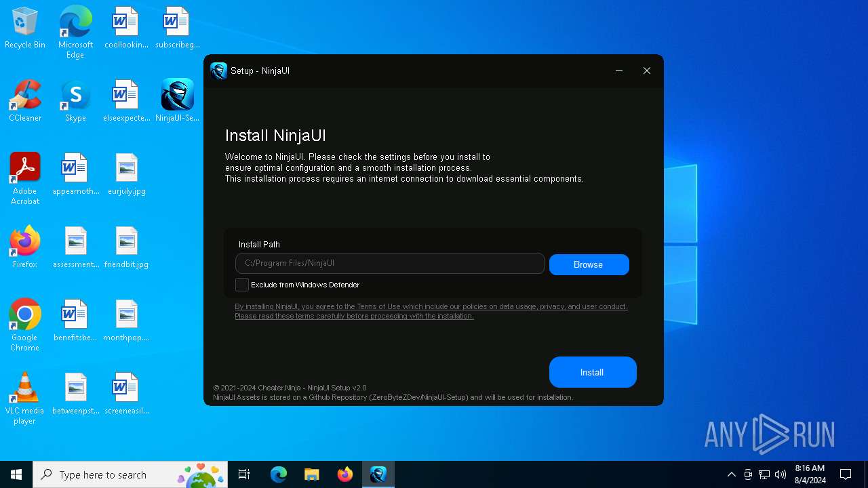Open CCleaner desktop shortcut

[x=25, y=102]
